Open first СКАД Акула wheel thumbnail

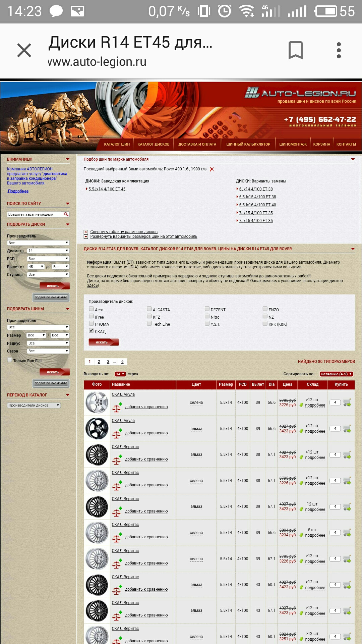tap(97, 402)
